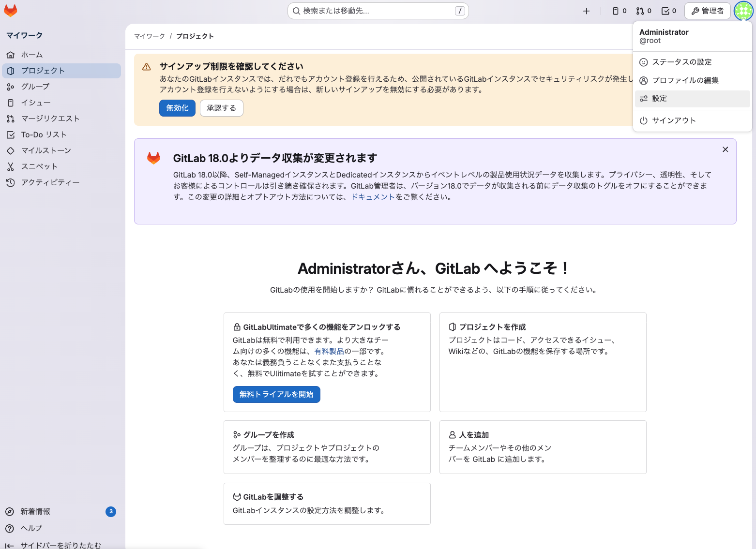Image resolution: width=756 pixels, height=549 pixels.
Task: Open マージリクエスト in sidebar
Action: [x=50, y=119]
